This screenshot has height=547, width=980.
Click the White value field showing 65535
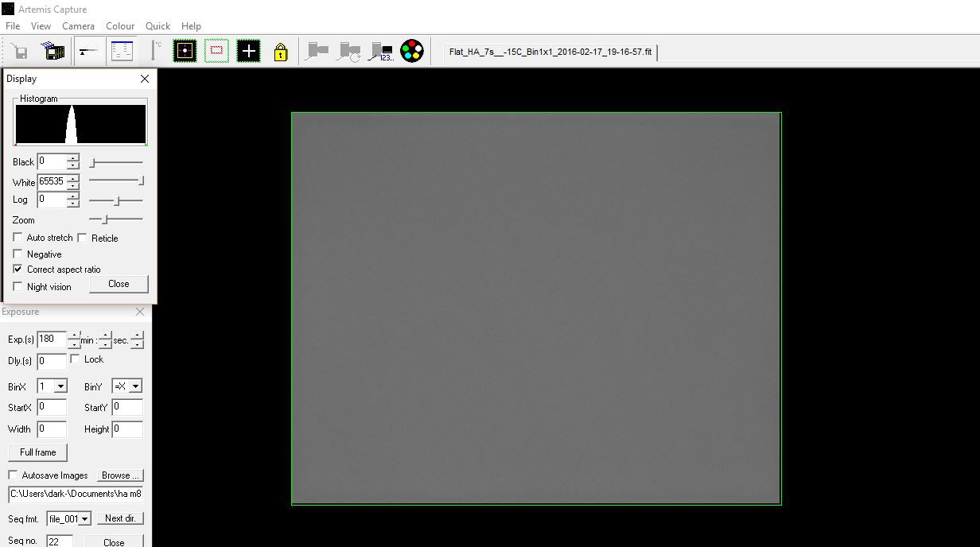click(52, 182)
